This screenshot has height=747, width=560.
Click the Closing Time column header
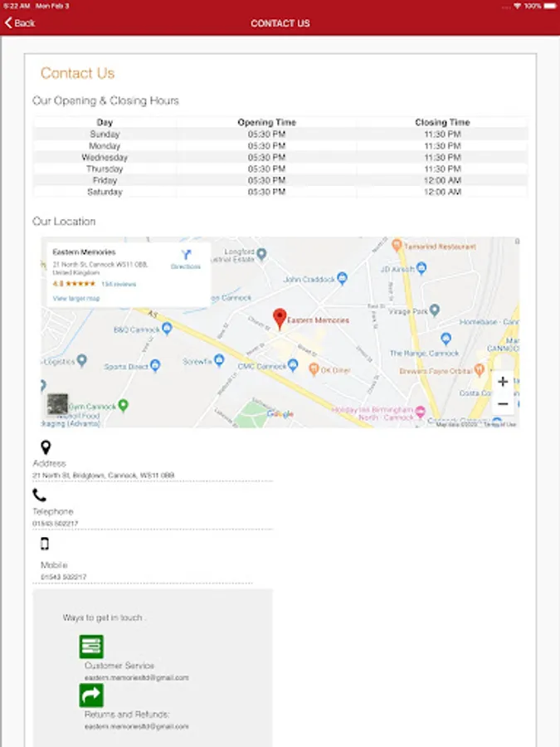coord(442,123)
